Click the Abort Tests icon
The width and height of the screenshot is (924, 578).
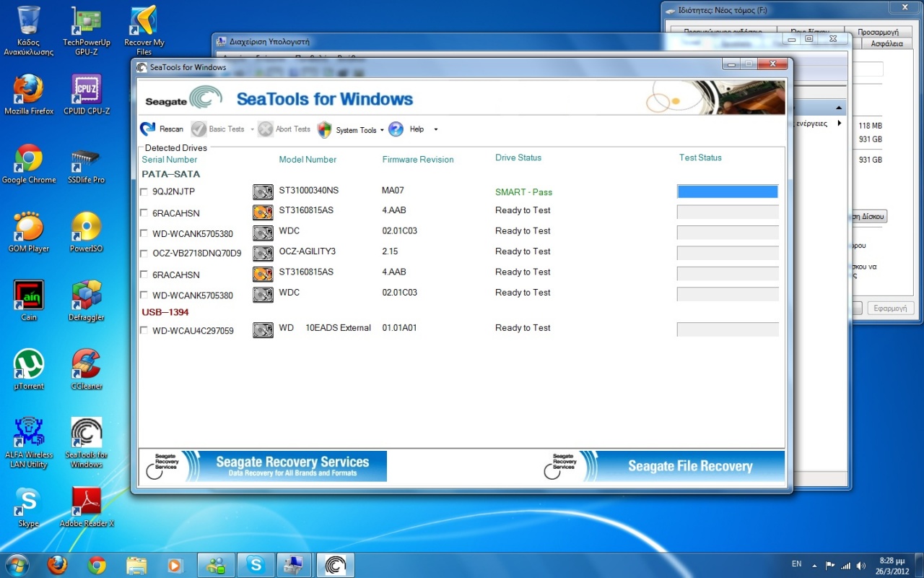[x=265, y=129]
